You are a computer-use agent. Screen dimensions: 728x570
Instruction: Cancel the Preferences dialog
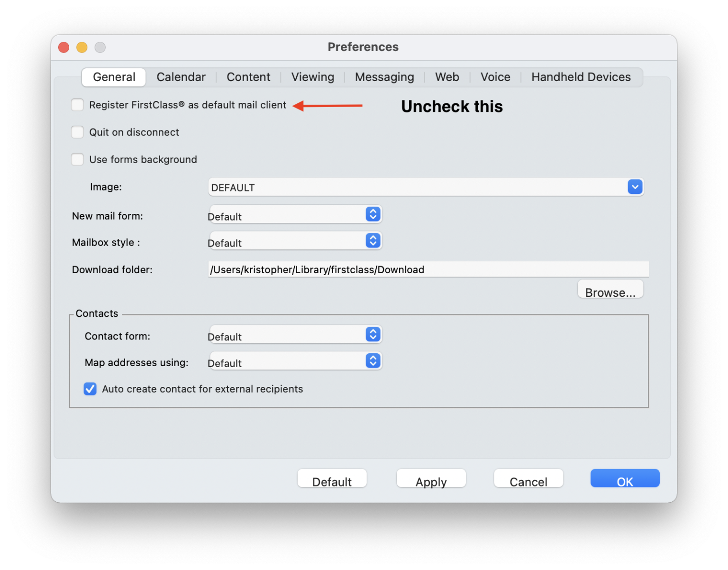point(528,478)
